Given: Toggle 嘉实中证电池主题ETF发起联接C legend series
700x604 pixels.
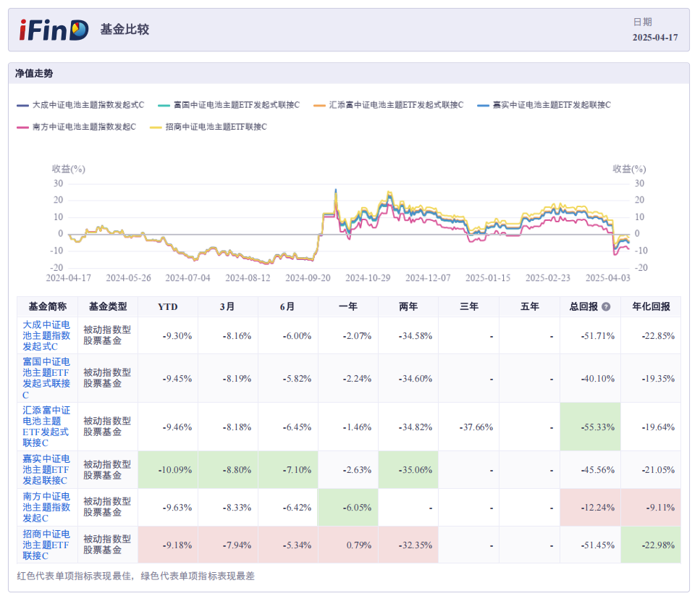Looking at the screenshot, I should 544,105.
